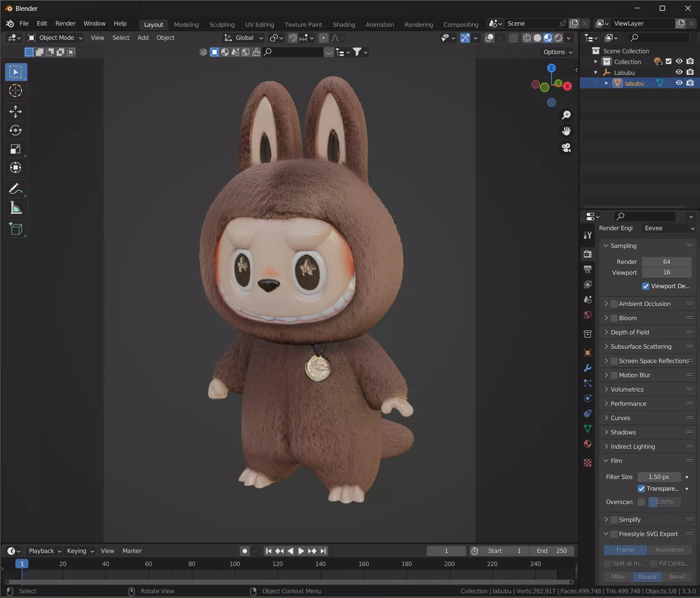Select the Move tool

16,112
